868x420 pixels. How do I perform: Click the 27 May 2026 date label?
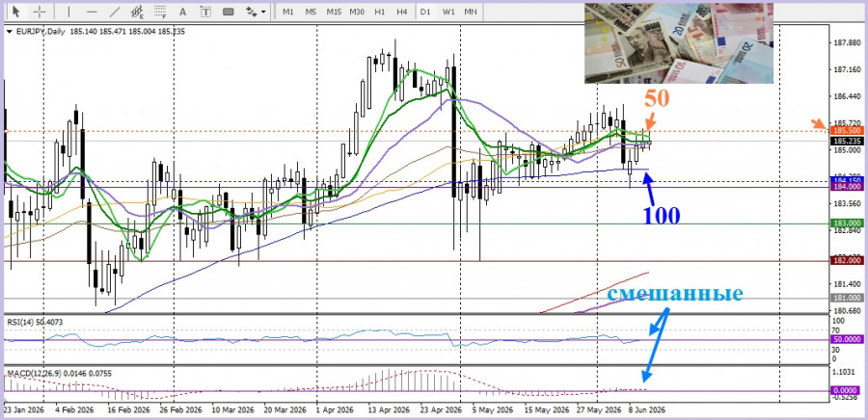click(600, 410)
